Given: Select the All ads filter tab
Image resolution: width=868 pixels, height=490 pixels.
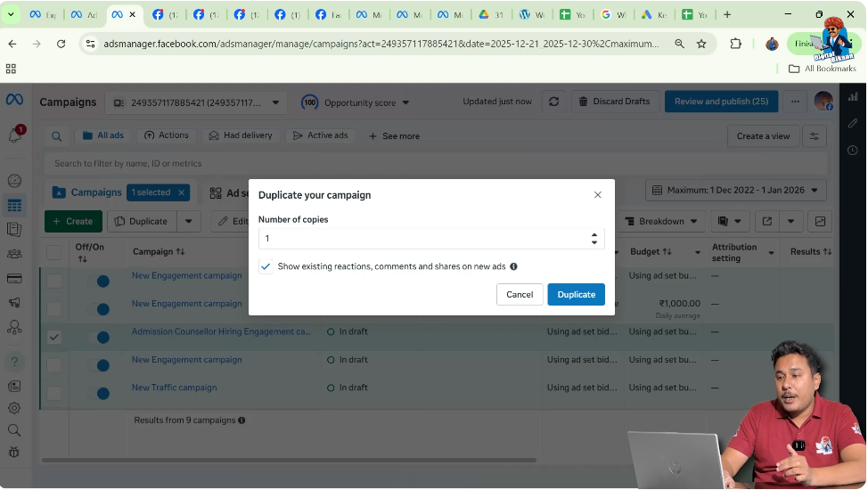Looking at the screenshot, I should (103, 135).
